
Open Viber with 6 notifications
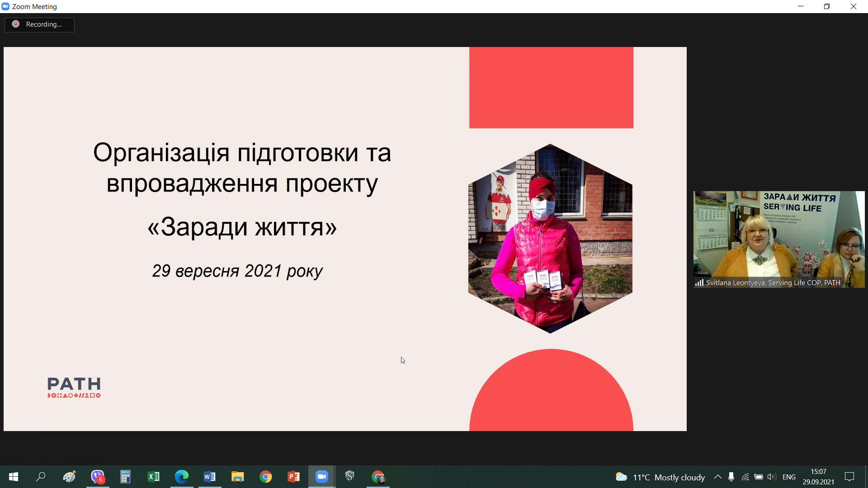(98, 477)
